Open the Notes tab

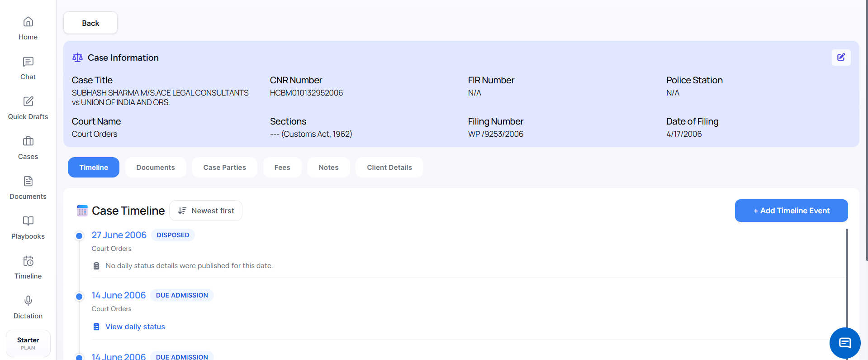(x=328, y=167)
